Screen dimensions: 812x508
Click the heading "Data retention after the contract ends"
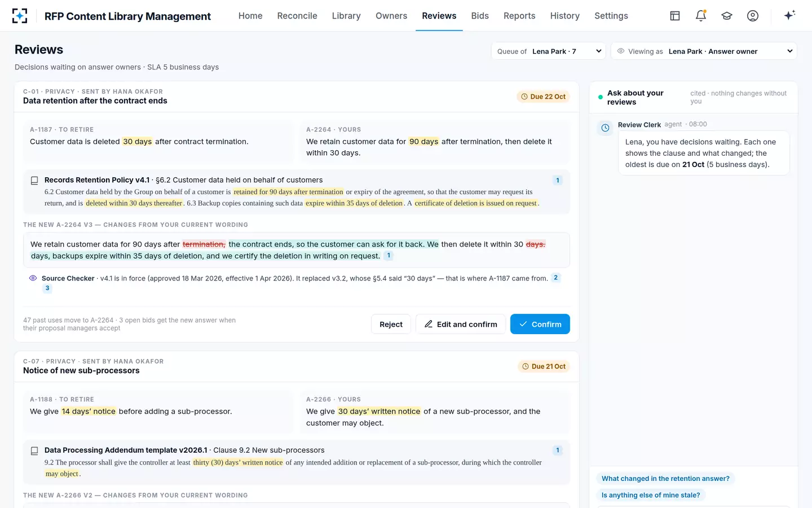(x=95, y=101)
